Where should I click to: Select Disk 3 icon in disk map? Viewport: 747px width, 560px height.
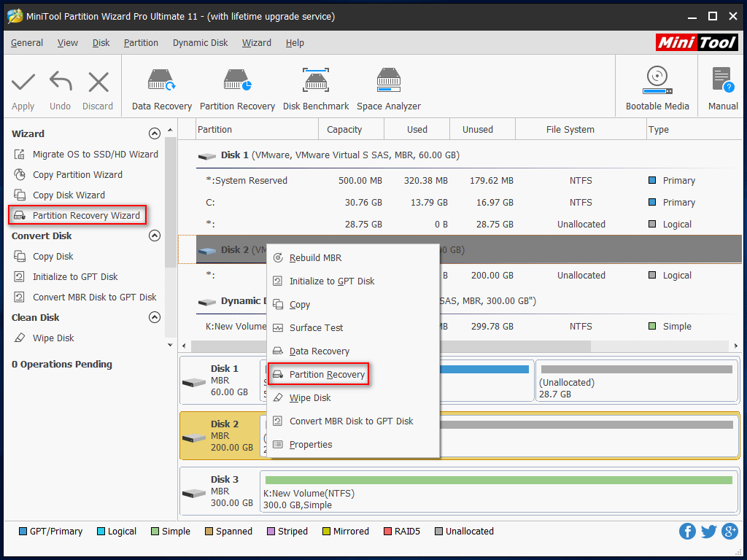tap(193, 494)
